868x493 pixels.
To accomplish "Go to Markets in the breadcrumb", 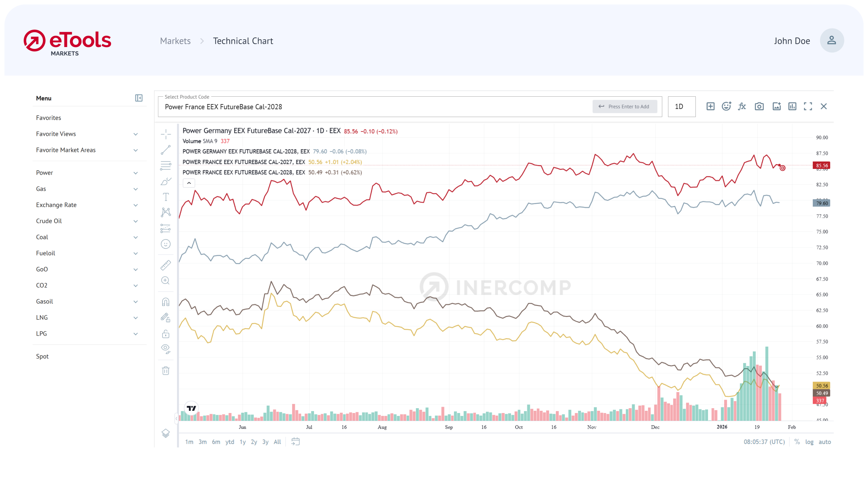I will (x=175, y=41).
